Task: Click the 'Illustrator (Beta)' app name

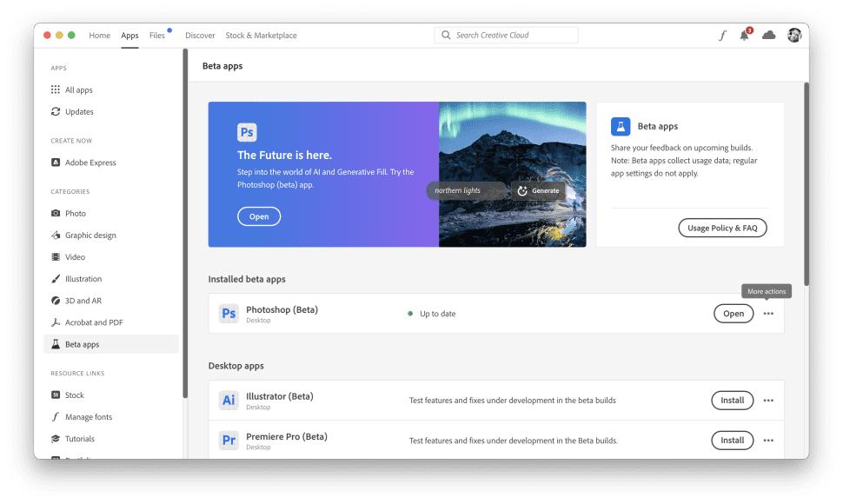Action: coord(280,396)
